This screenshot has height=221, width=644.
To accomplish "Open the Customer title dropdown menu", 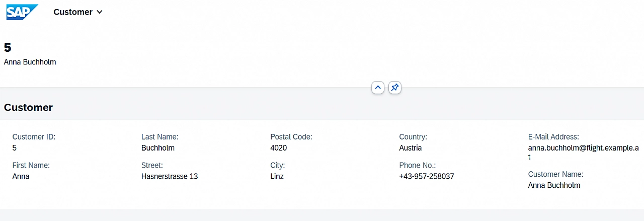I will (78, 12).
